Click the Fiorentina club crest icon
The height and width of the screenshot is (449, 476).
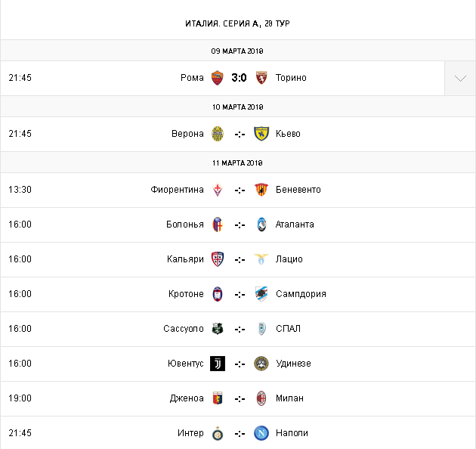(x=218, y=190)
